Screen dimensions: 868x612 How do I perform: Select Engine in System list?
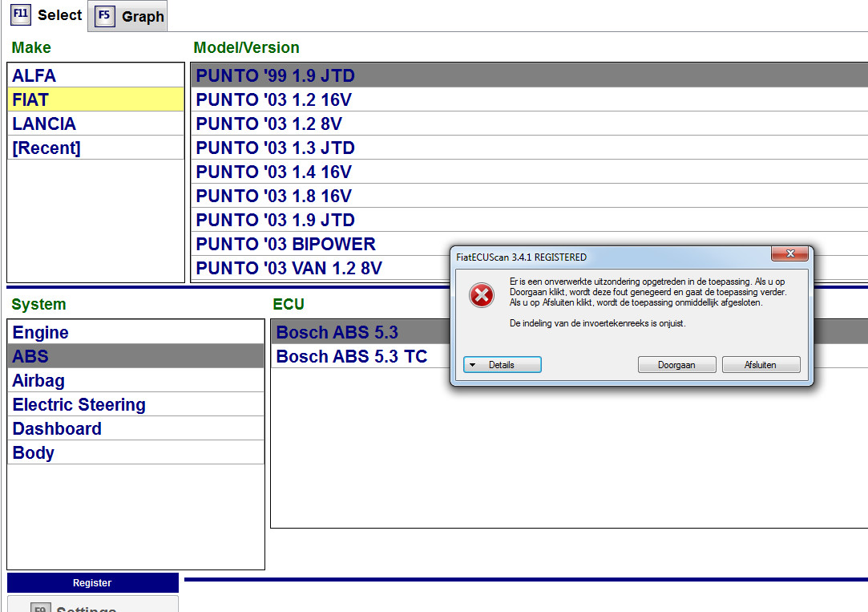click(x=135, y=332)
